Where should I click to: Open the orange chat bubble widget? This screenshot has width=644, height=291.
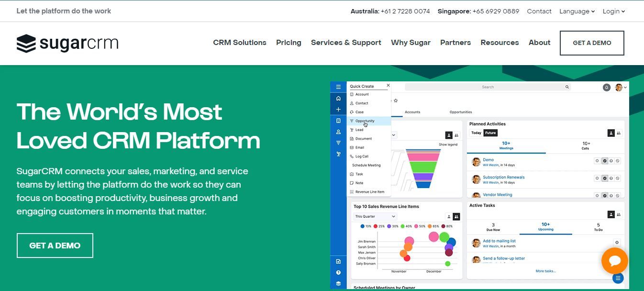[615, 261]
